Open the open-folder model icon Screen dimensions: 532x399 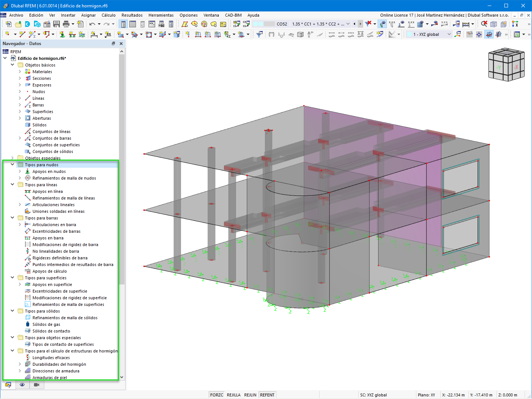click(18, 24)
